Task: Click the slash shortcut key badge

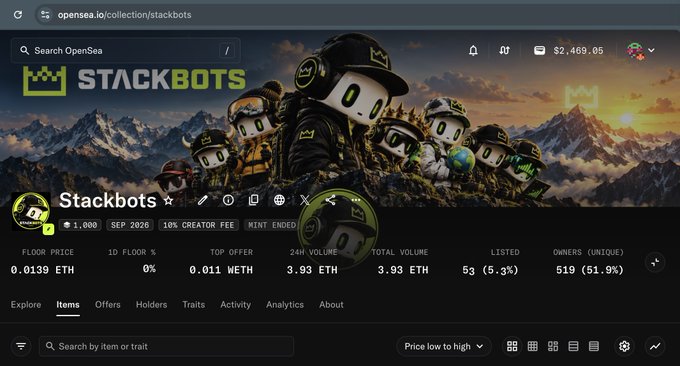Action: click(x=226, y=51)
